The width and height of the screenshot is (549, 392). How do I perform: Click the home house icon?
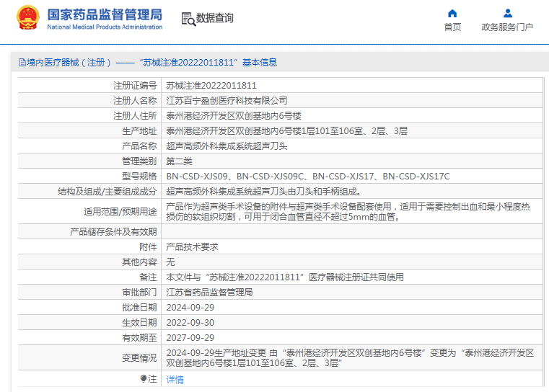point(452,13)
